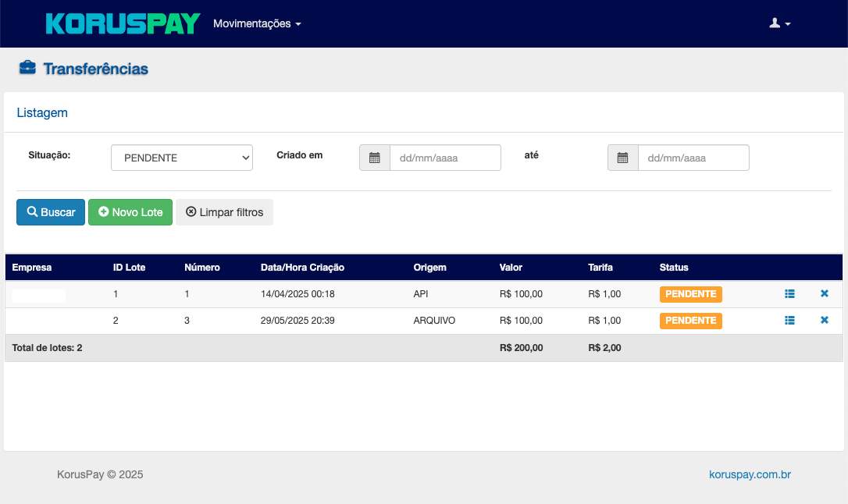Click the KorusPay logo
Viewport: 848px width, 504px height.
[122, 23]
